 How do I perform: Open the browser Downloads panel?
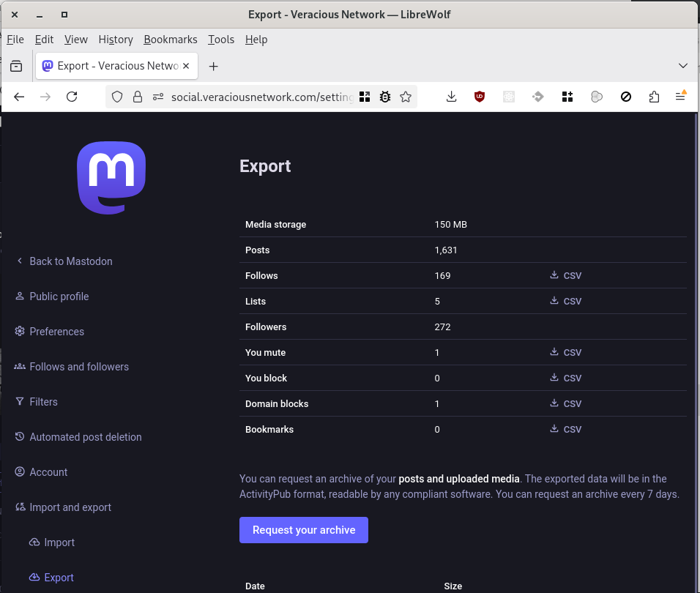coord(452,97)
